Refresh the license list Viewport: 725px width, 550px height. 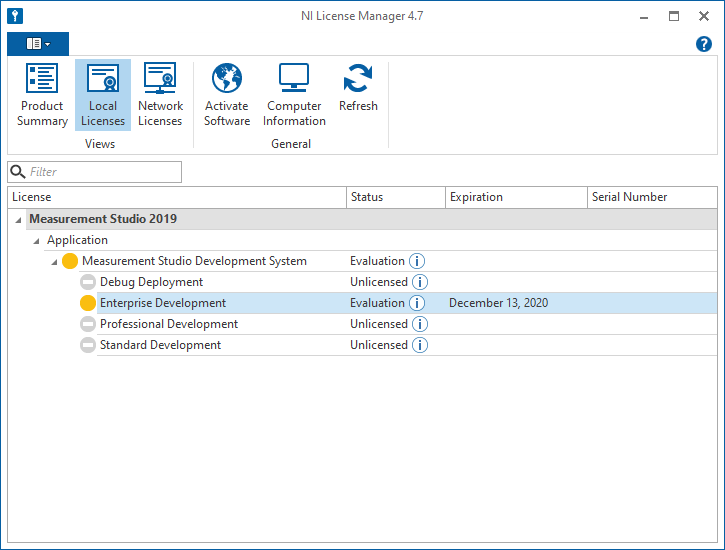point(358,88)
